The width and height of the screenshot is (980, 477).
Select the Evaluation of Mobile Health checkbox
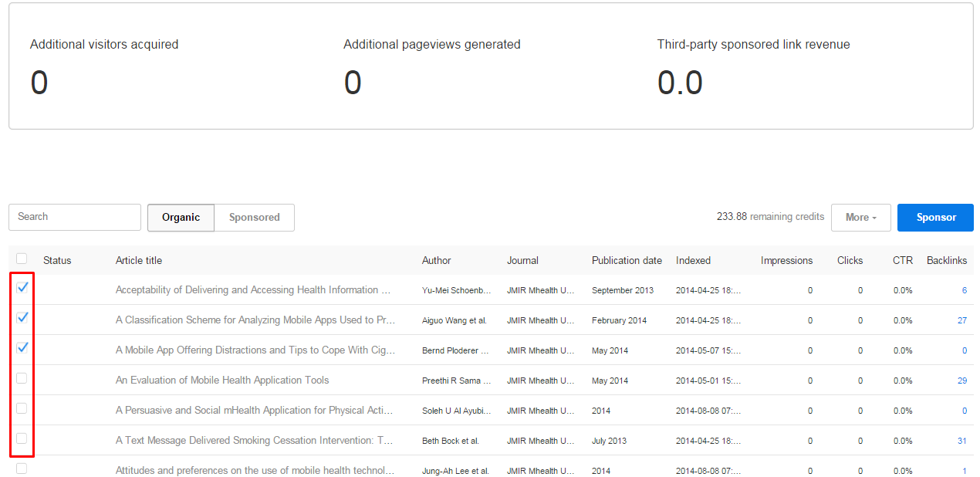point(22,378)
